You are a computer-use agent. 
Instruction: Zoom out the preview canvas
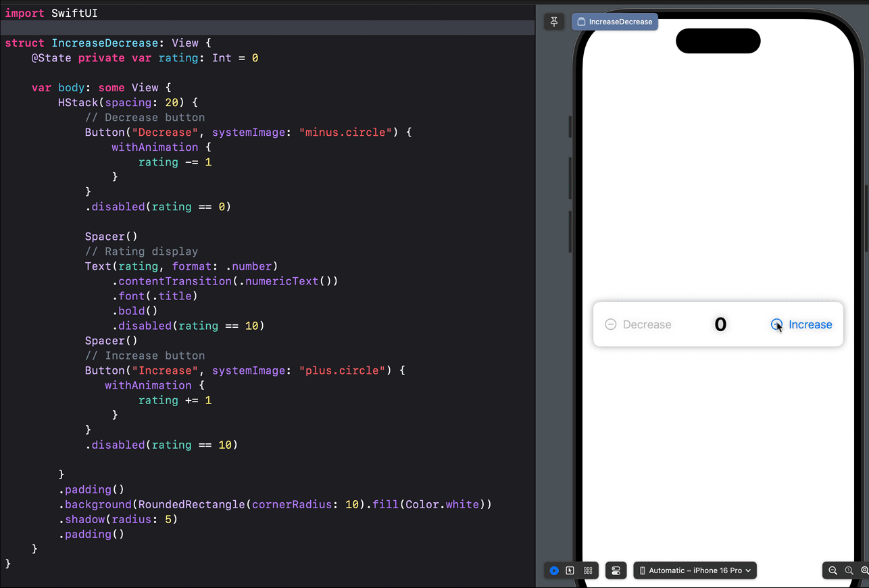click(x=833, y=570)
